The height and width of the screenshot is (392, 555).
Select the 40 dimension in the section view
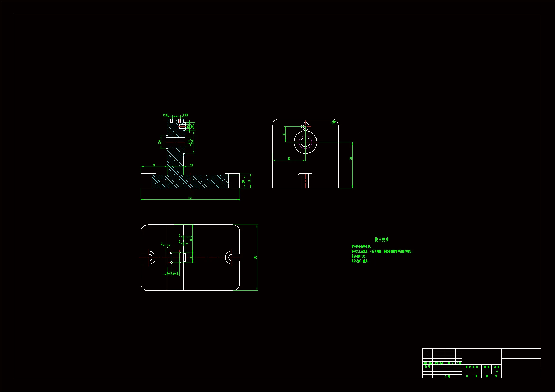[154, 166]
